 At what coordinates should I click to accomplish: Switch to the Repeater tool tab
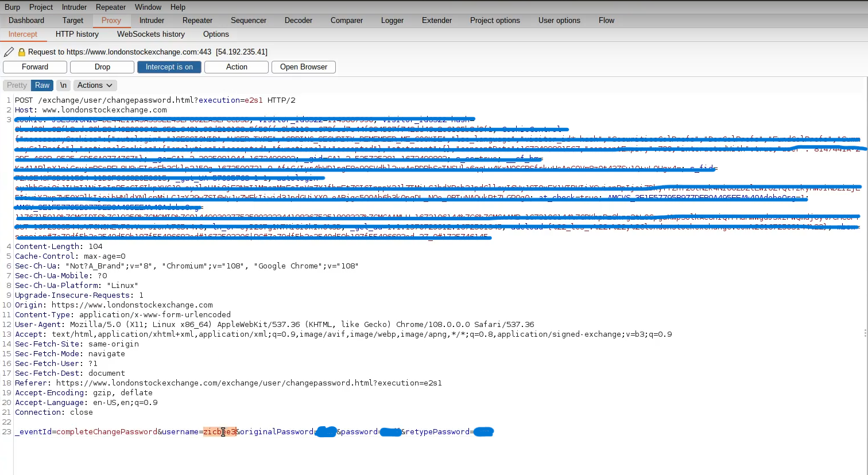[x=197, y=20]
